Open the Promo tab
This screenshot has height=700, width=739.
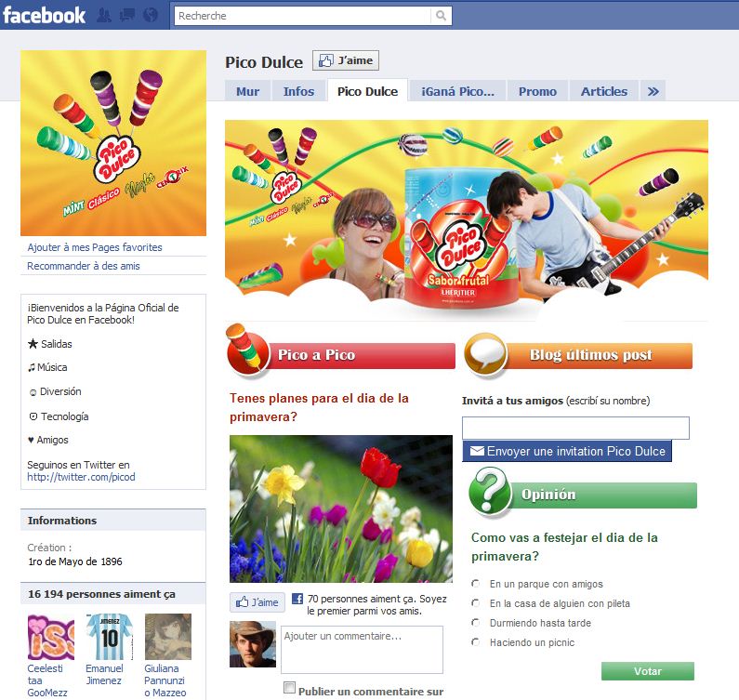point(537,91)
